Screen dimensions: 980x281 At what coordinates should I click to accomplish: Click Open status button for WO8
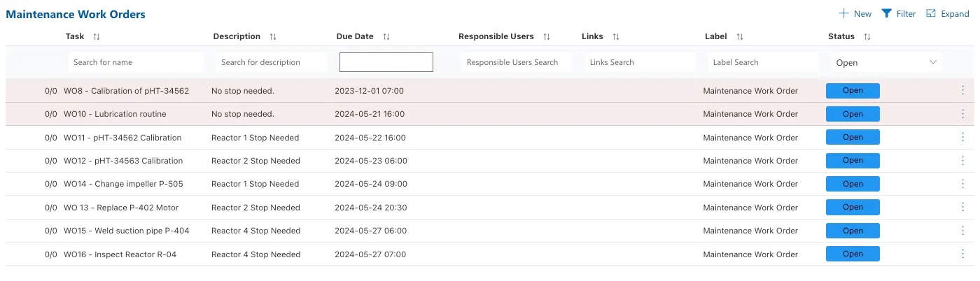click(x=853, y=91)
